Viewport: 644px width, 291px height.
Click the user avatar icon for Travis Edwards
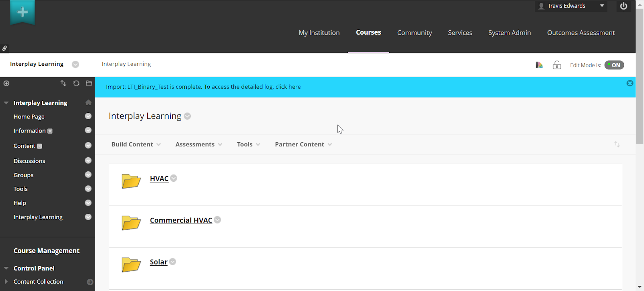coord(541,6)
